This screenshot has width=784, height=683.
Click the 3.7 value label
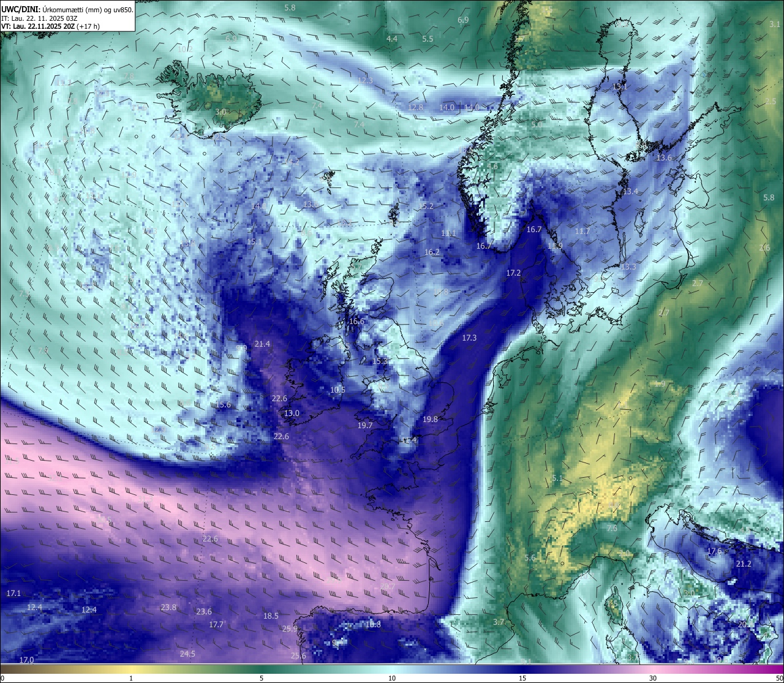point(499,622)
